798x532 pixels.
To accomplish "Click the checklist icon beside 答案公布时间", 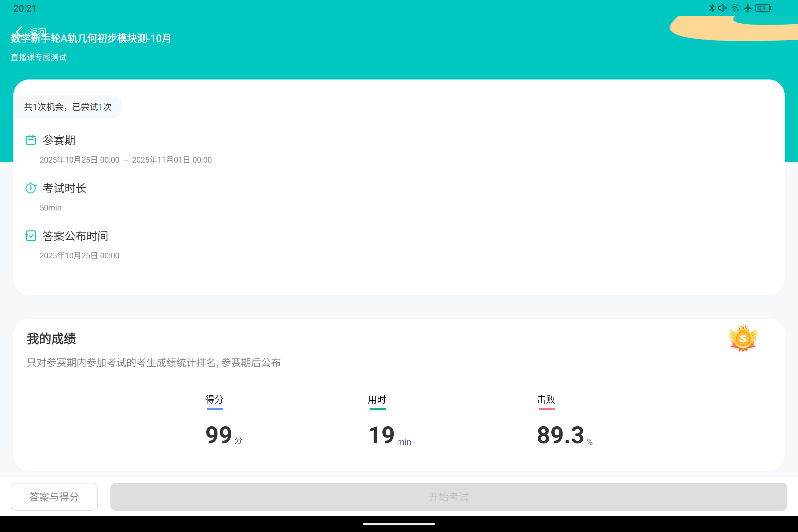I will point(31,235).
